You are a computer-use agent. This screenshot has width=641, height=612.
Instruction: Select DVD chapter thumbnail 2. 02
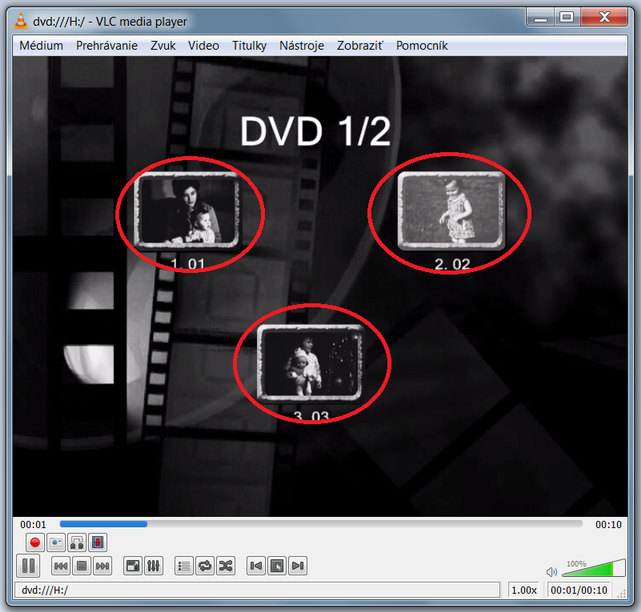coord(451,211)
